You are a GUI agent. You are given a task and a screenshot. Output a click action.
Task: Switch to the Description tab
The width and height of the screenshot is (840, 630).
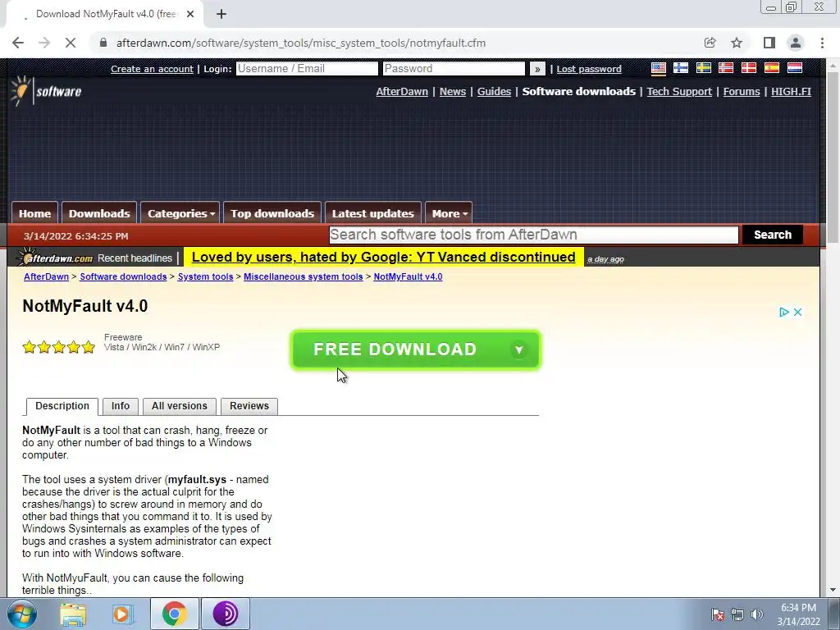tap(62, 406)
